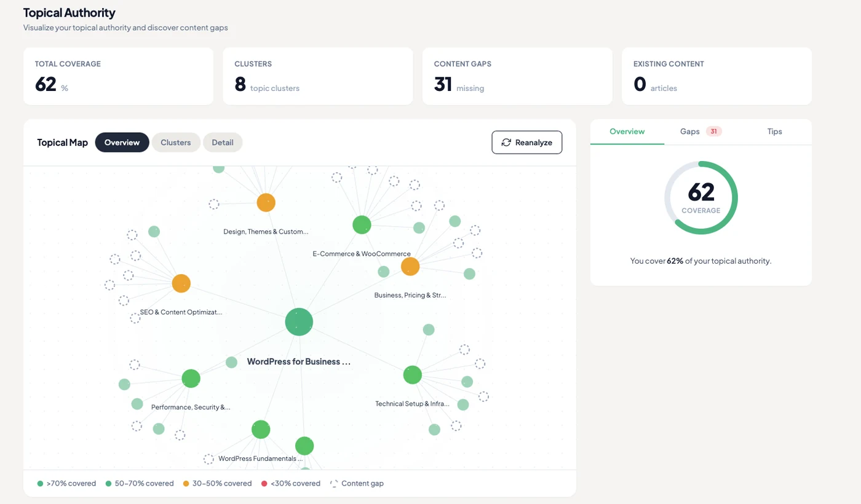Select the Business, Pricing & Strategy cluster node
The width and height of the screenshot is (861, 504).
click(410, 267)
